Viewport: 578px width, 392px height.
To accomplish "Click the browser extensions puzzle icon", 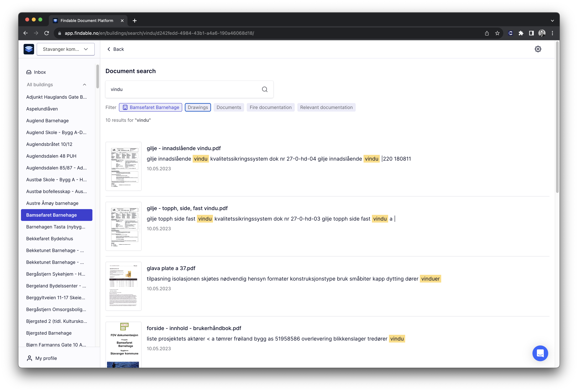I will click(x=521, y=33).
